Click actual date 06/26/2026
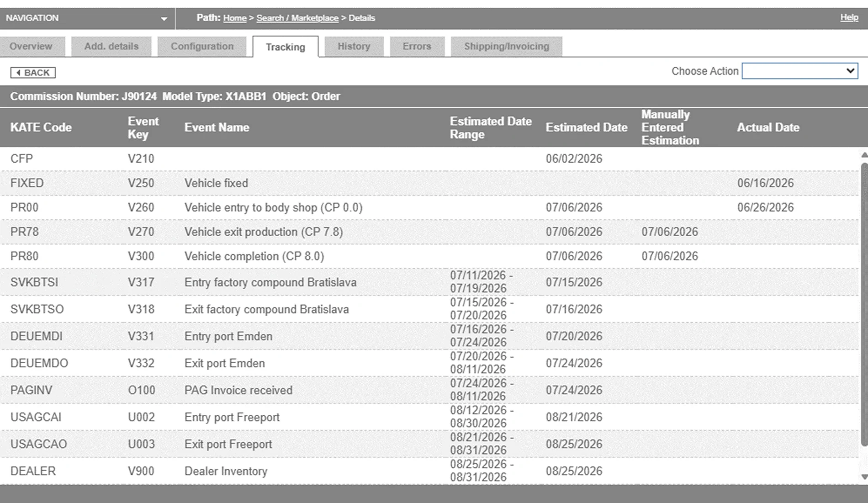 [x=765, y=207]
